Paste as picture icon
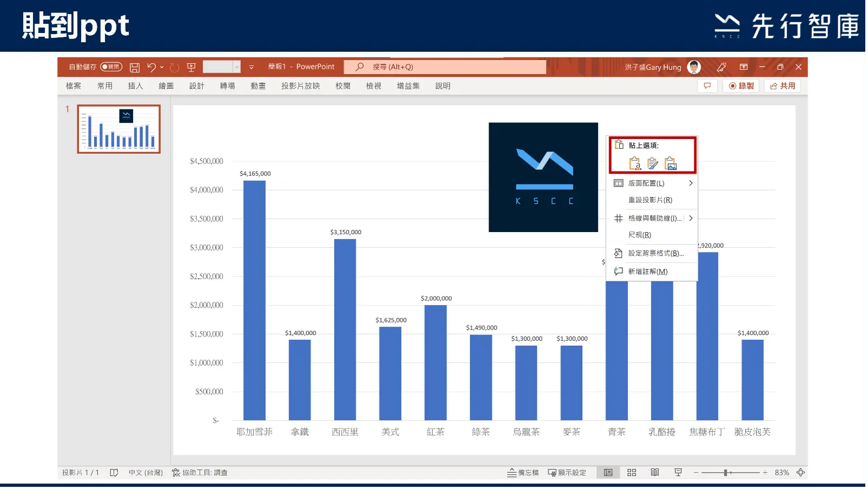This screenshot has width=868, height=489. point(670,163)
